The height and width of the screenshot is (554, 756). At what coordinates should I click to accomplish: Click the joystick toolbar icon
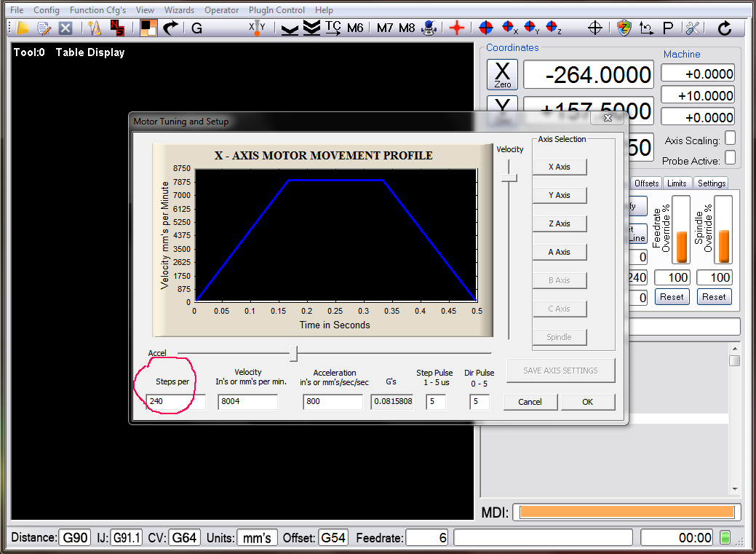coord(429,28)
